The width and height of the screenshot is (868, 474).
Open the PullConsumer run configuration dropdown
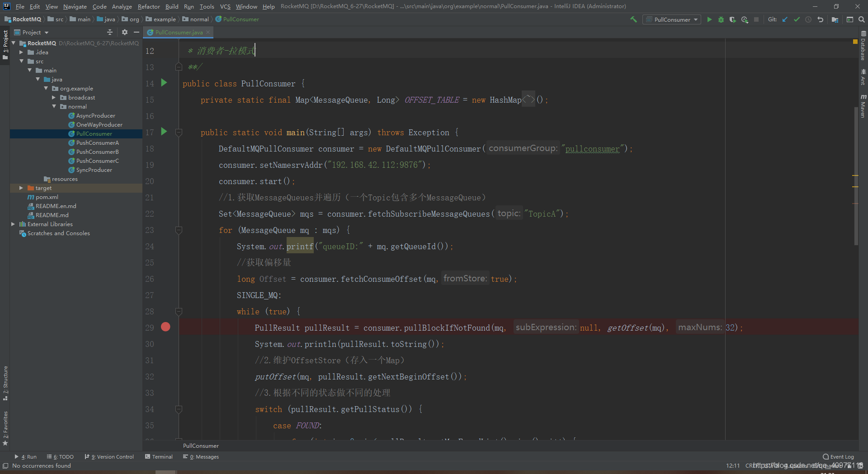(671, 19)
